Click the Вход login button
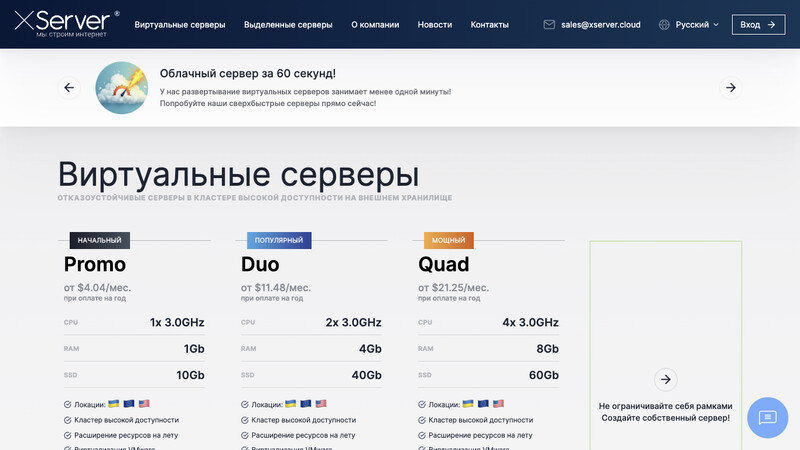The width and height of the screenshot is (800, 450). 758,24
